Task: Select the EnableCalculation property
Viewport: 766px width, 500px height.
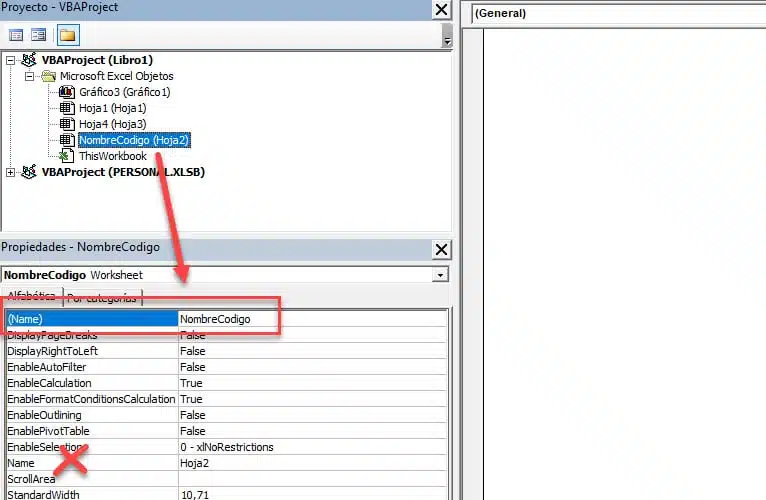Action: click(x=92, y=383)
